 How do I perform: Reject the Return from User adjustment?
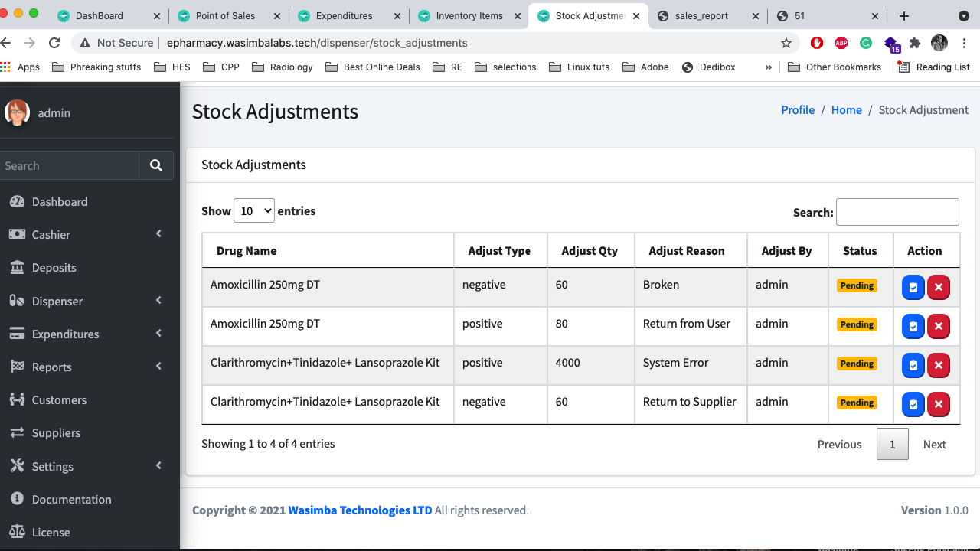click(939, 327)
